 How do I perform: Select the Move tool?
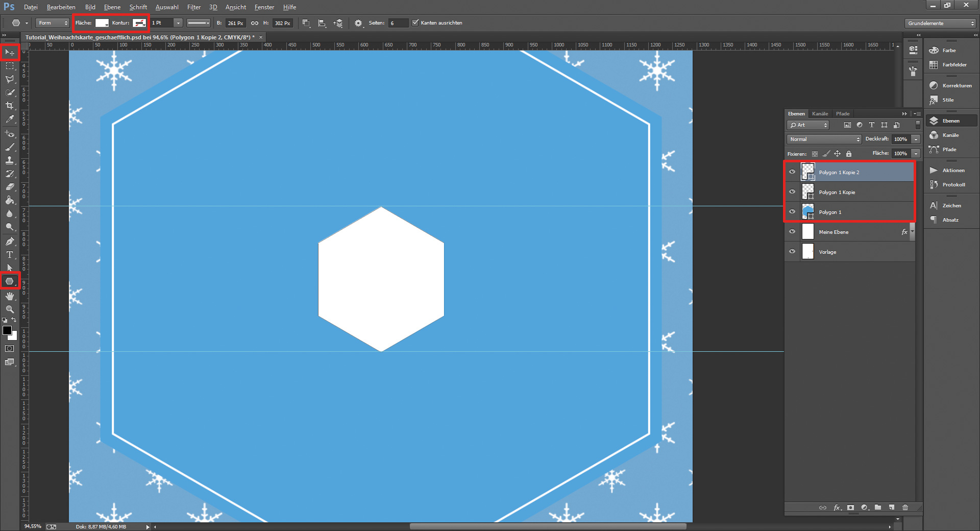[x=10, y=53]
